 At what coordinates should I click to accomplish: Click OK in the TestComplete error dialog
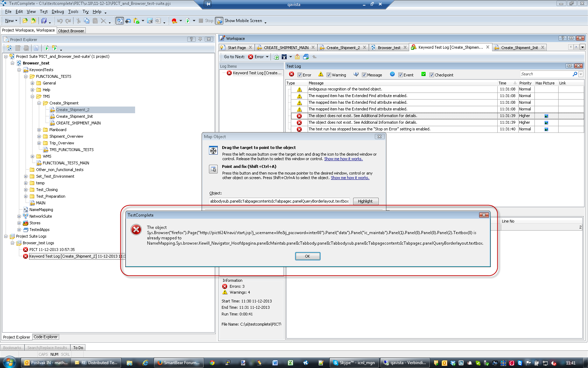tap(307, 256)
